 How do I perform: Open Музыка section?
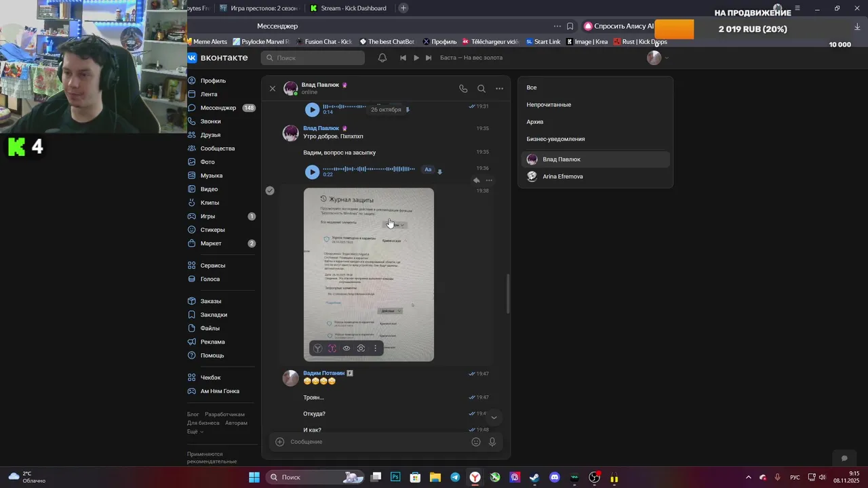click(x=212, y=176)
